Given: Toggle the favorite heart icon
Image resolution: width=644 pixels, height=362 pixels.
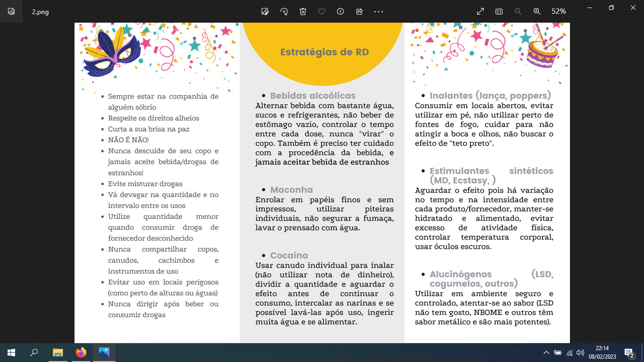Looking at the screenshot, I should click(x=322, y=11).
